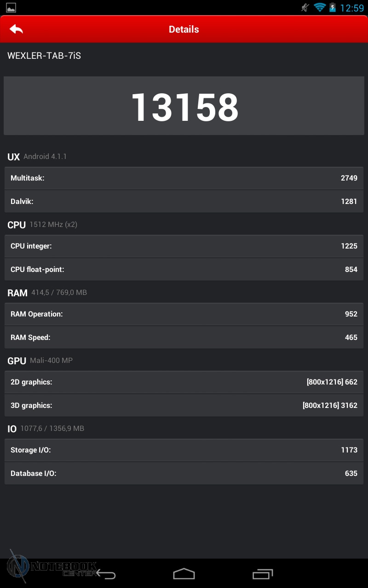Tap the CPU float-point row
The width and height of the screenshot is (368, 588).
coord(184,270)
